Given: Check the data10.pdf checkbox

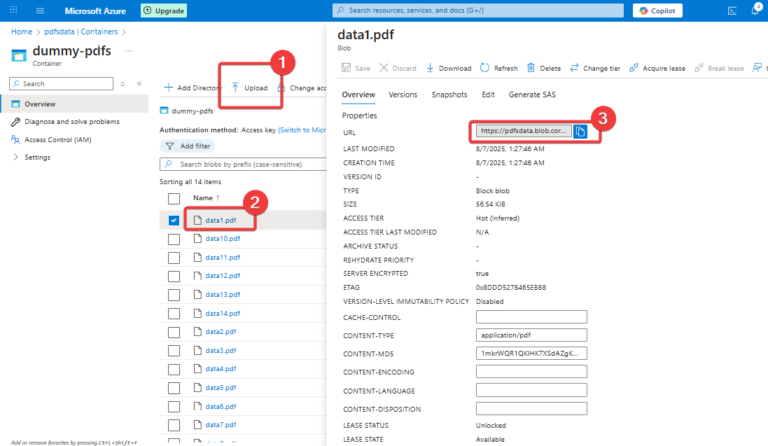Looking at the screenshot, I should 174,239.
